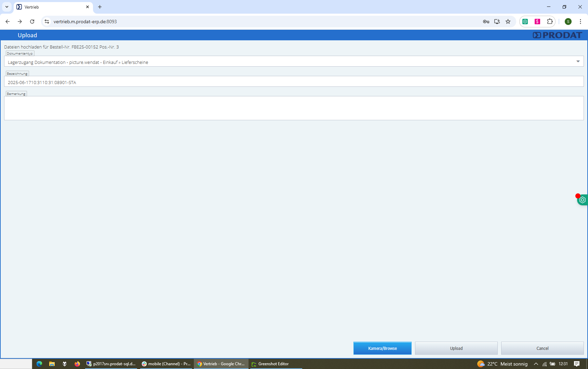This screenshot has width=588, height=369.
Task: Open a new browser tab
Action: (x=100, y=7)
